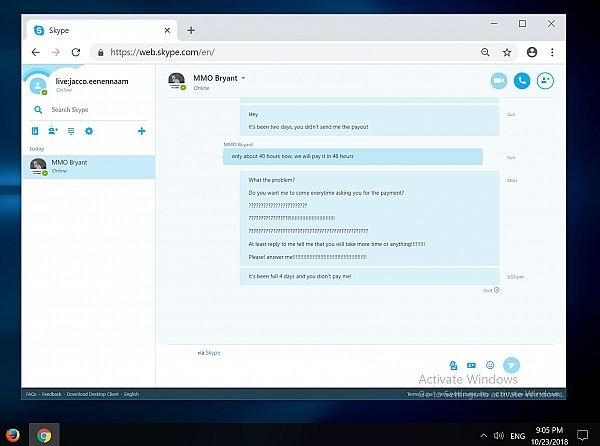
Task: Show hidden system tray icons
Action: coord(484,436)
